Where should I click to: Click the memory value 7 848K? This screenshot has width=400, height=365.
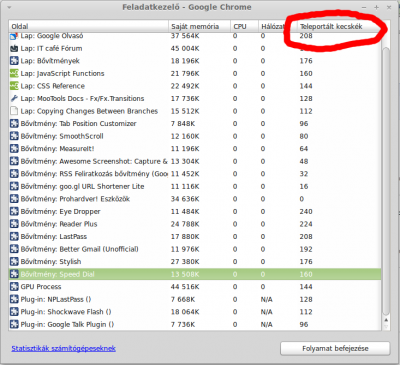click(183, 124)
